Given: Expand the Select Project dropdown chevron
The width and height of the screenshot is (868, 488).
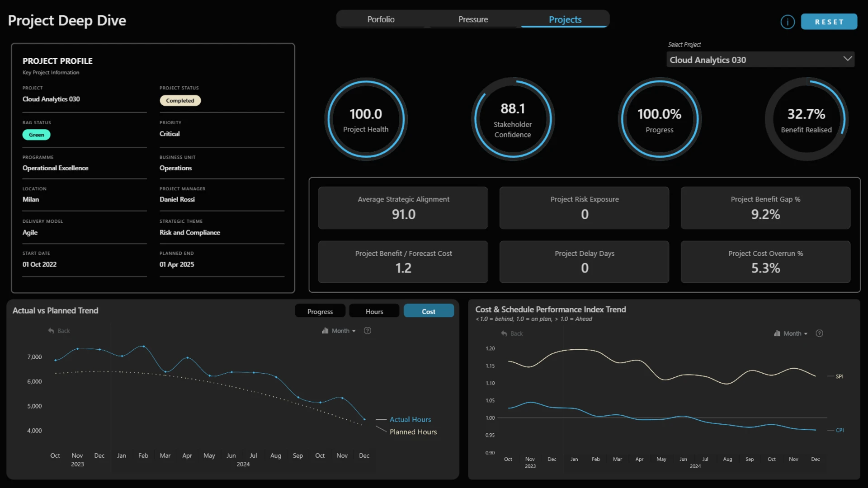Looking at the screenshot, I should pyautogui.click(x=847, y=59).
